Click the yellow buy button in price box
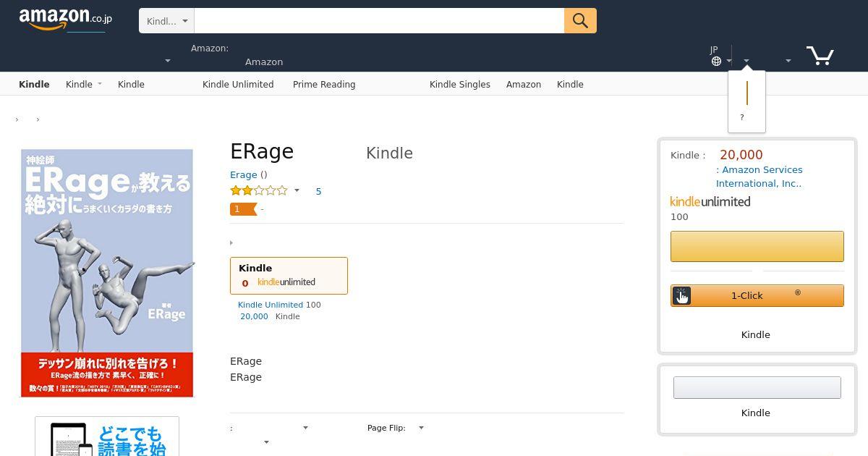Image resolution: width=868 pixels, height=456 pixels. tap(757, 246)
